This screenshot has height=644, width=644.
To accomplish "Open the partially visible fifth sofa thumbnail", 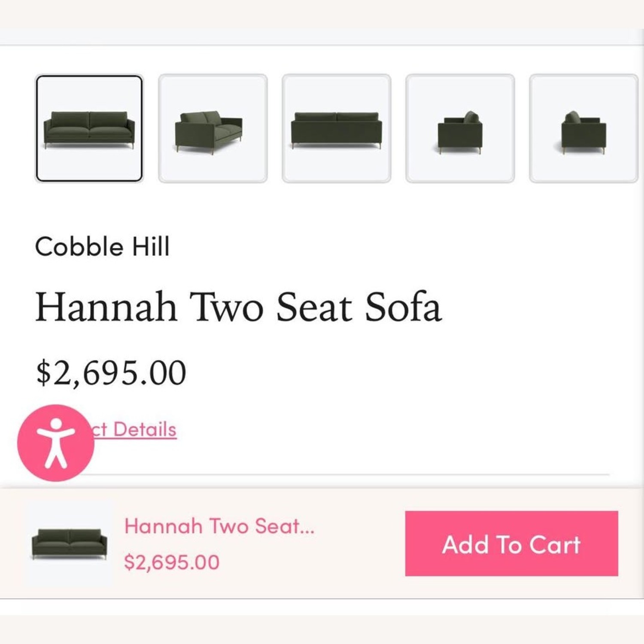I will click(x=583, y=128).
